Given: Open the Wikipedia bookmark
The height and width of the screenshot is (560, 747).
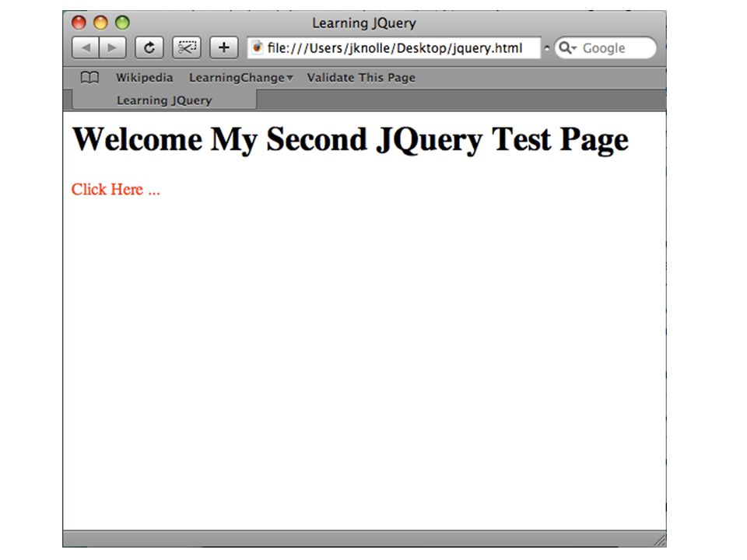Looking at the screenshot, I should point(145,78).
